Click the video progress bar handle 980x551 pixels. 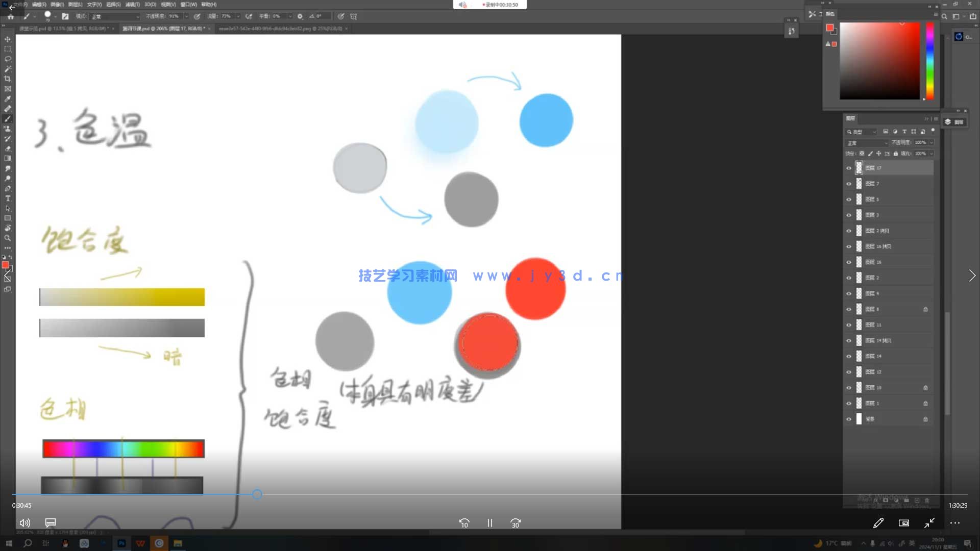[257, 494]
